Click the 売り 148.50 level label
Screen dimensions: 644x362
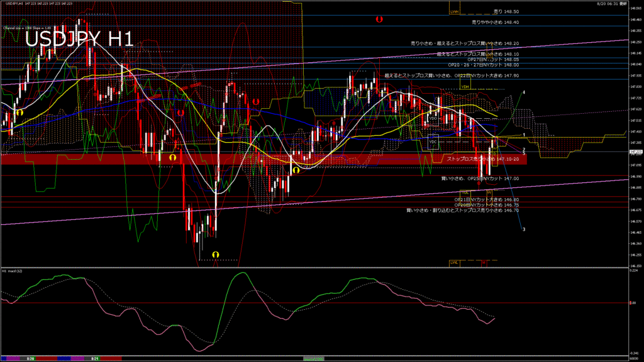[x=506, y=12]
